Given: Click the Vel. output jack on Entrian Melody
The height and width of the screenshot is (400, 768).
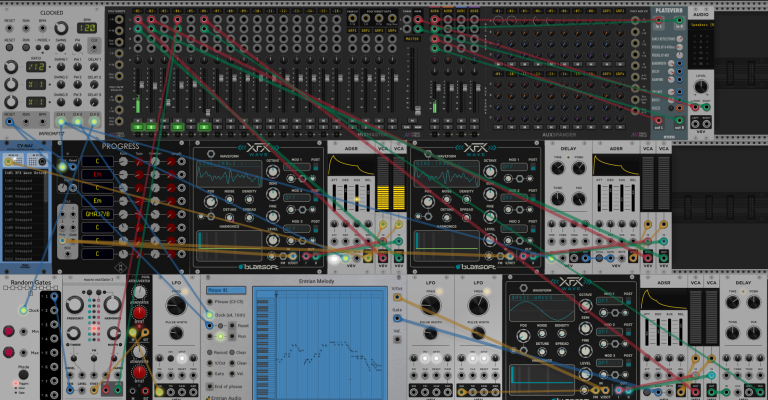Looking at the screenshot, I should click(x=397, y=339).
